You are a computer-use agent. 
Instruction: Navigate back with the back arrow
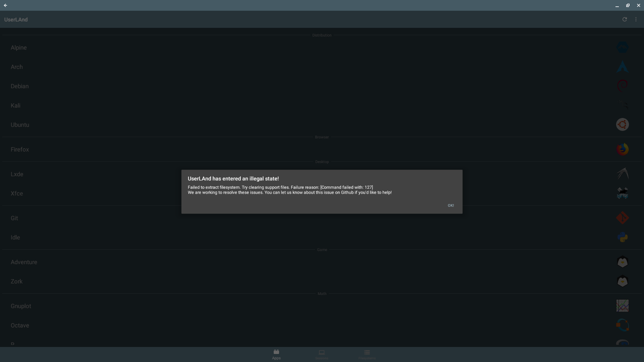tap(5, 5)
